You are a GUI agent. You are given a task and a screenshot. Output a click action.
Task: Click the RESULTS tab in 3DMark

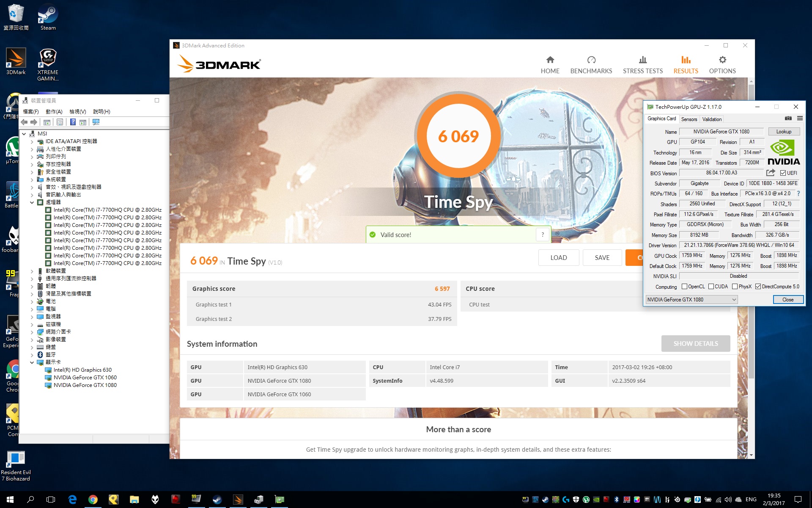686,65
